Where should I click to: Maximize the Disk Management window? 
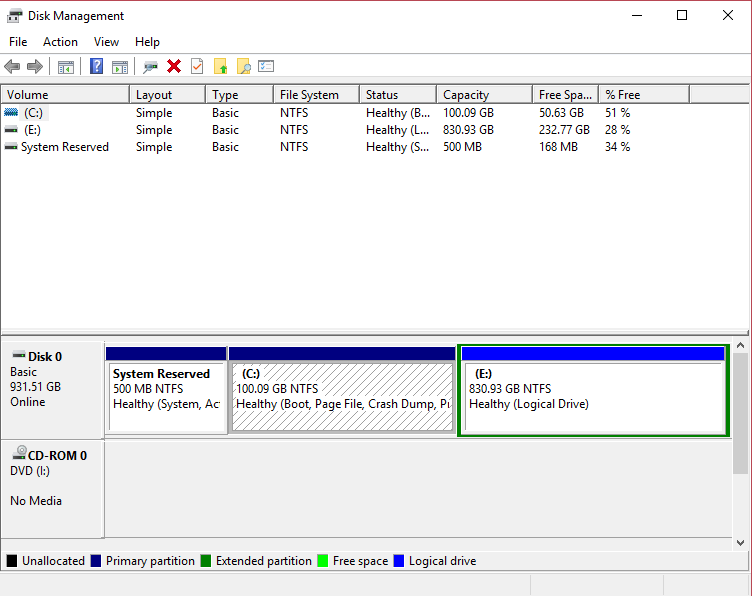[682, 15]
